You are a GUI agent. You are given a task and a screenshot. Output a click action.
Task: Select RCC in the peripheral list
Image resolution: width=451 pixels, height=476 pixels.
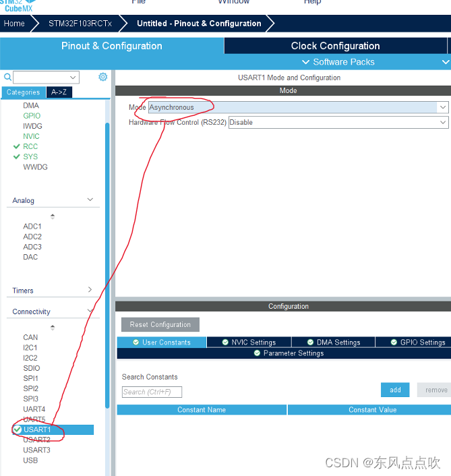30,146
